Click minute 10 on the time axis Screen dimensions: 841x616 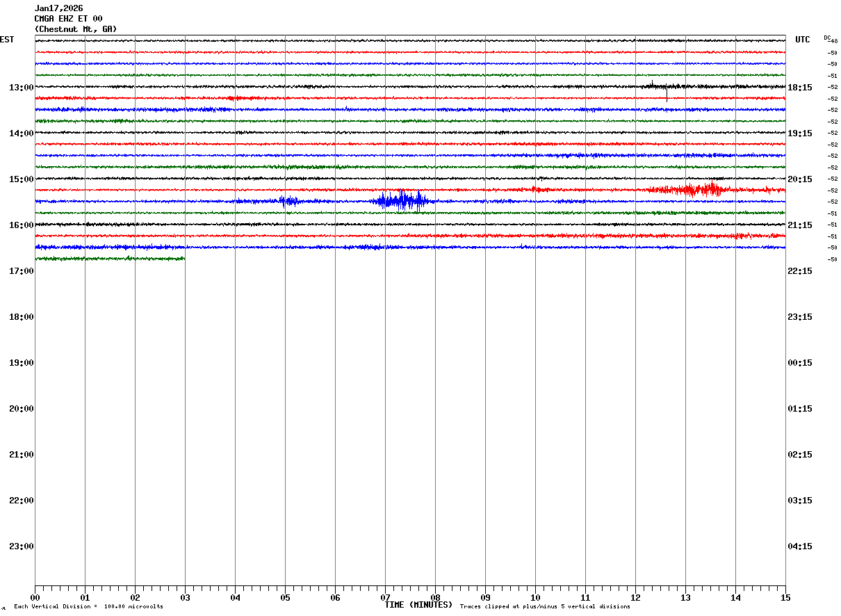(535, 598)
